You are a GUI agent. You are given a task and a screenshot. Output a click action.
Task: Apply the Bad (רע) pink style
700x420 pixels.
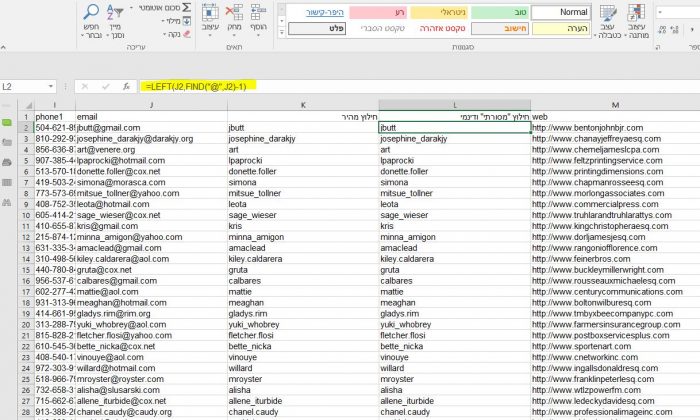pyautogui.click(x=378, y=12)
